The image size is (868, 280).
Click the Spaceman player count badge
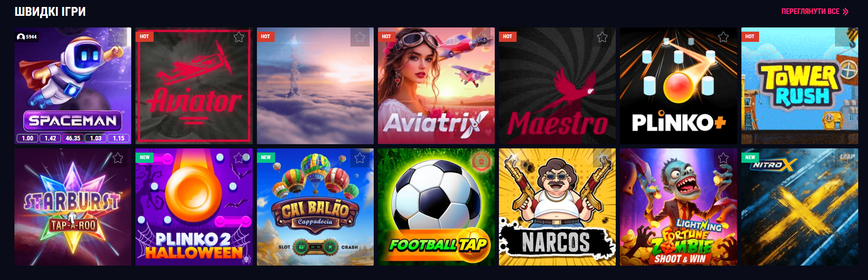[27, 37]
